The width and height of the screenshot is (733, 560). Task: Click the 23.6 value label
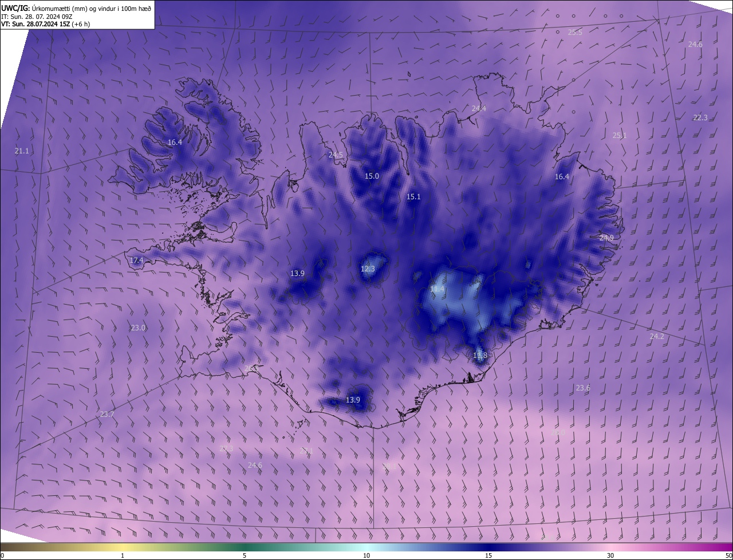coord(583,388)
